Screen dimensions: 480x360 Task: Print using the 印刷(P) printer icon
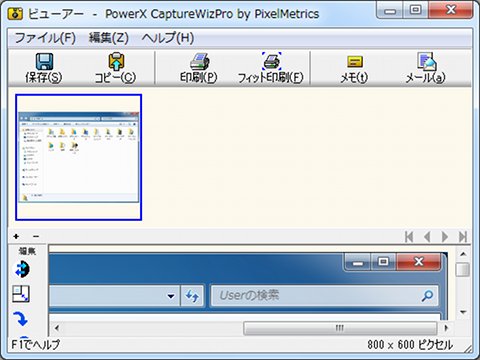(x=199, y=62)
